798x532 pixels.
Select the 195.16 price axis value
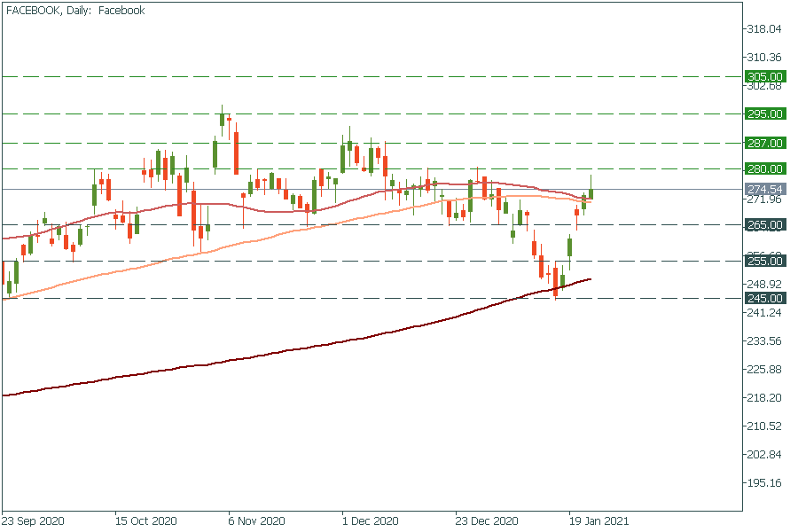(764, 483)
